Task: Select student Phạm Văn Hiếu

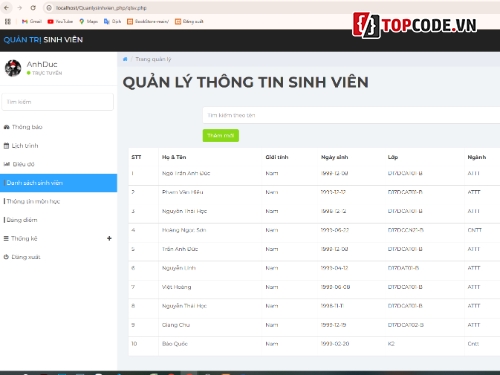Action: pos(183,192)
